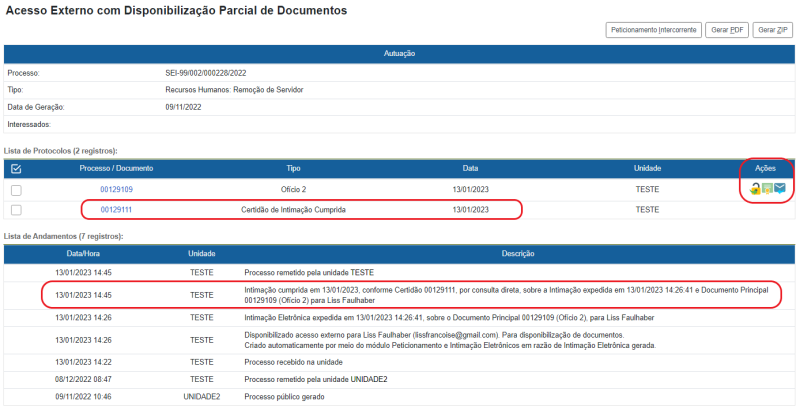
Task: Open the Certidão document link 00129111
Action: click(116, 210)
